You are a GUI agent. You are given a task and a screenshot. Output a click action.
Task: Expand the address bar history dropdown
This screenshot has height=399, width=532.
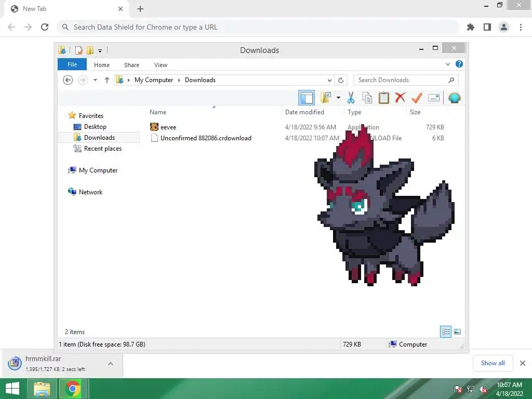329,81
